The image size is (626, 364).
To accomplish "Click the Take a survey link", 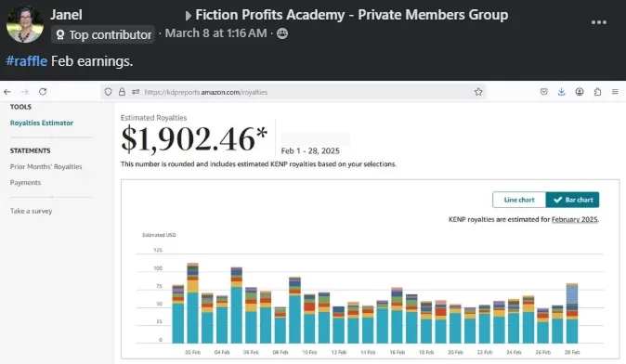I will click(x=32, y=211).
